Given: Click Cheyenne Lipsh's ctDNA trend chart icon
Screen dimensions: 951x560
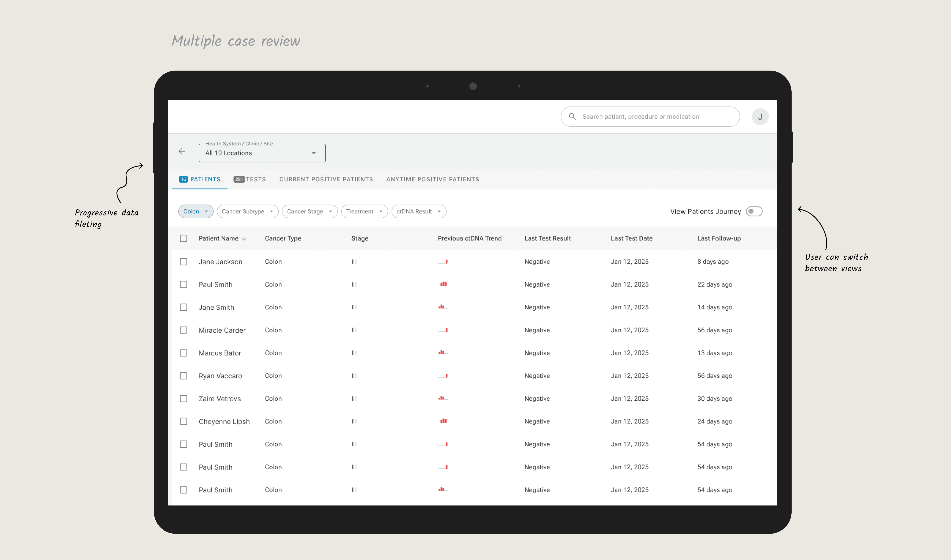Looking at the screenshot, I should click(443, 421).
